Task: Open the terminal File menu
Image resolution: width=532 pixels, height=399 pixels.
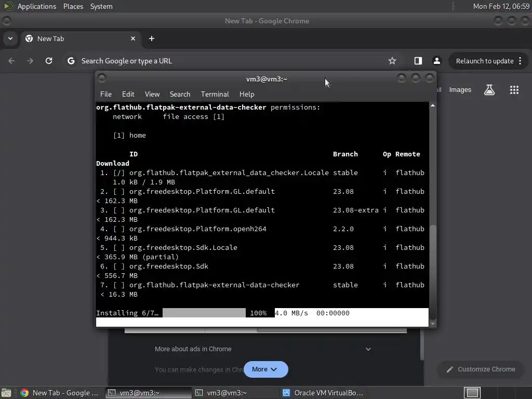Action: click(106, 95)
